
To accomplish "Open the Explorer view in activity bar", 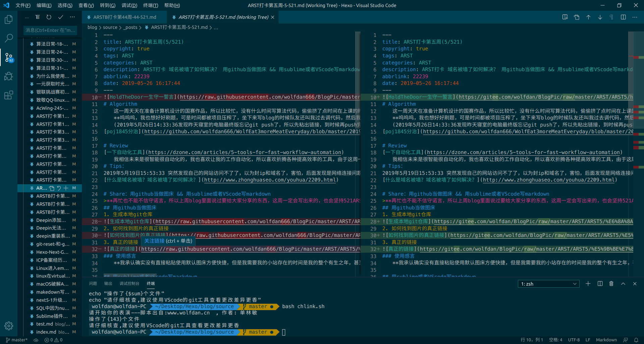I will (9, 19).
